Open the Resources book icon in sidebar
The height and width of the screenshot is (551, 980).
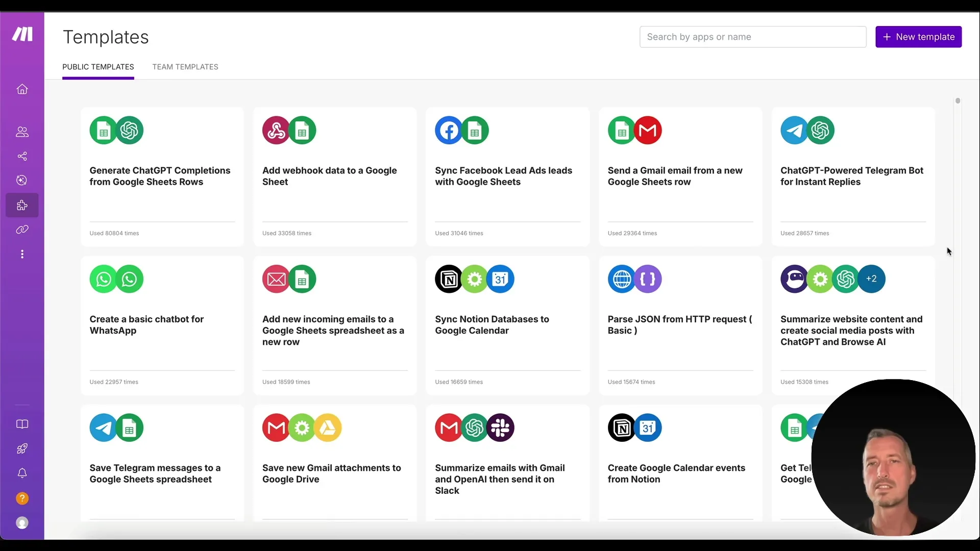(x=22, y=424)
